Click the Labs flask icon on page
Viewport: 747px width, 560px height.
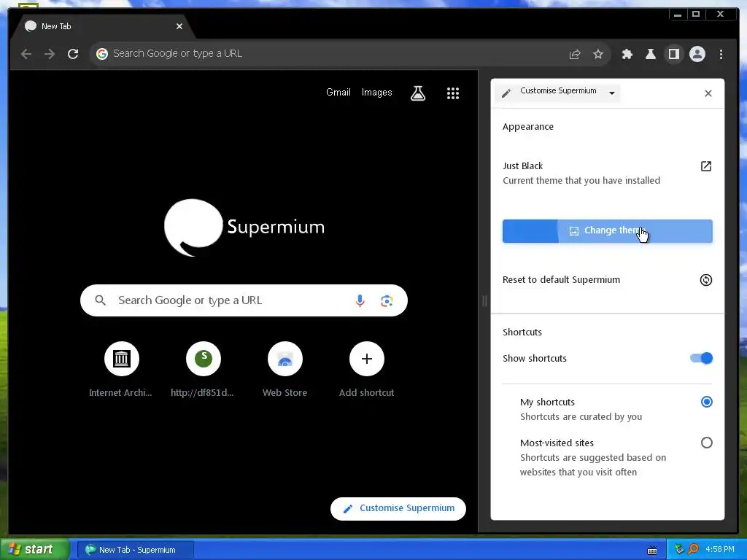coord(418,93)
